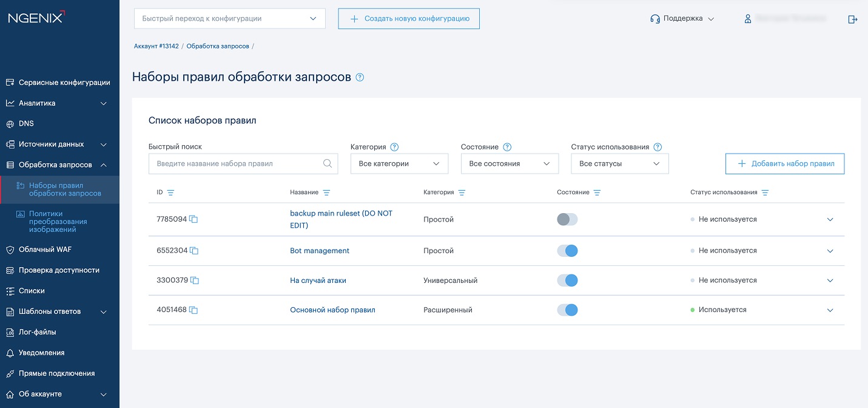Open the Все категории dropdown

399,164
